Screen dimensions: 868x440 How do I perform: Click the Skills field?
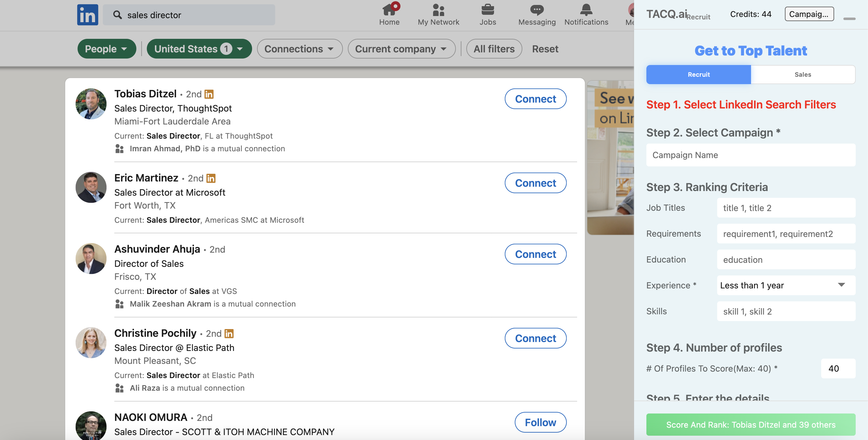tap(786, 312)
